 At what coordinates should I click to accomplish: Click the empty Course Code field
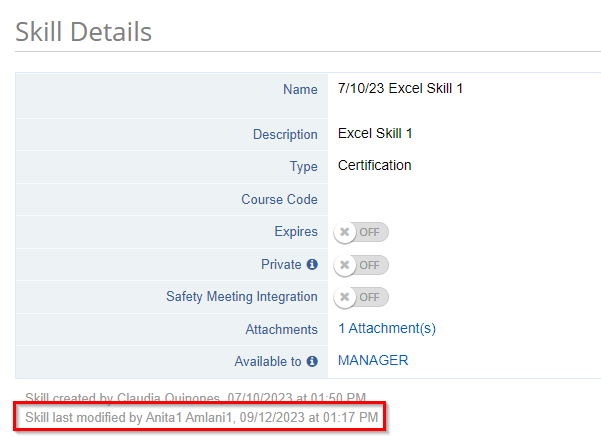coord(460,199)
